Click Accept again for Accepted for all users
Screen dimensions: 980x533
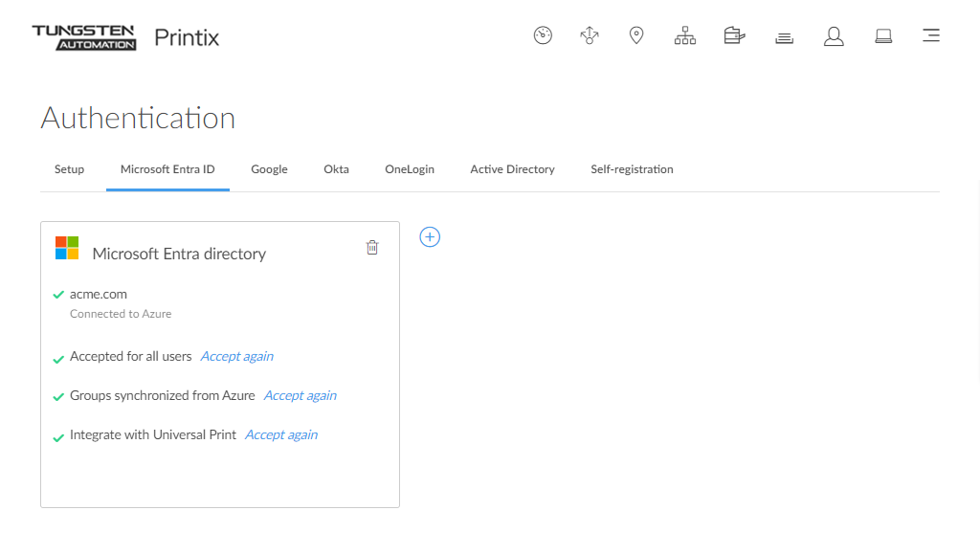237,356
